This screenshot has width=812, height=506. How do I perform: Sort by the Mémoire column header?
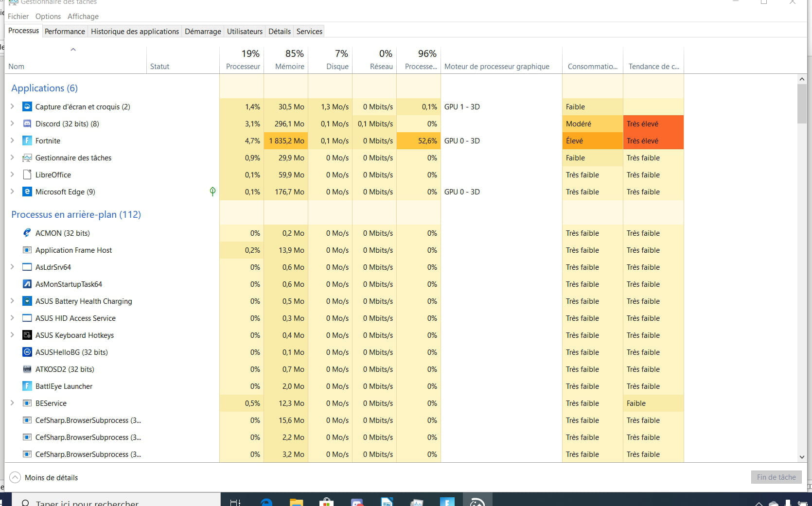coord(286,60)
